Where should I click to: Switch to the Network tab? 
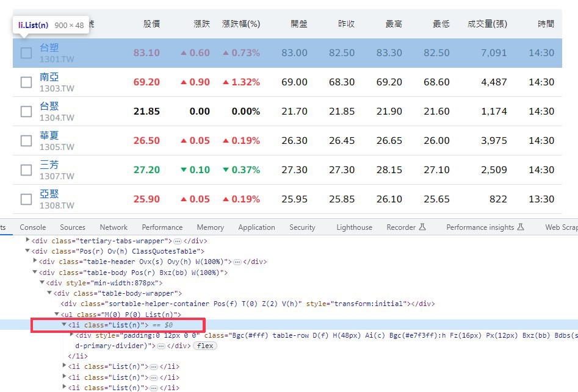114,227
